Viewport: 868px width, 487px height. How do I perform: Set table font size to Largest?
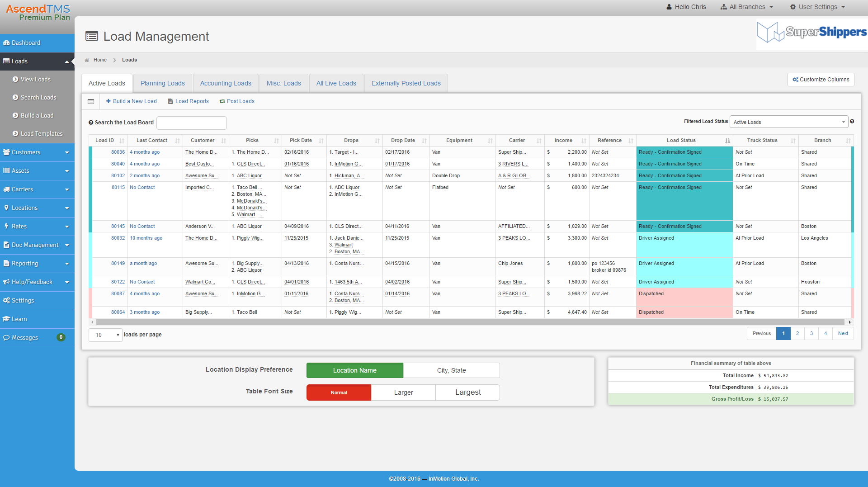467,392
